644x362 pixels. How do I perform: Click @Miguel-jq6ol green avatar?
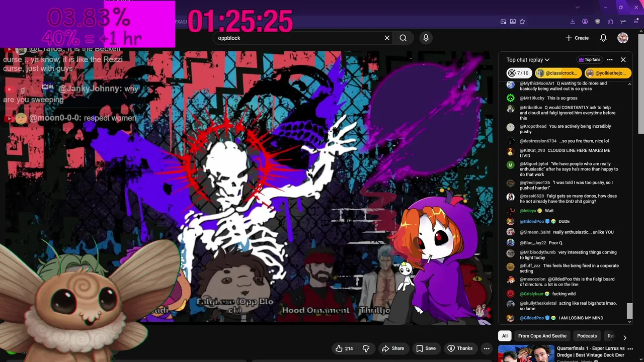click(511, 165)
